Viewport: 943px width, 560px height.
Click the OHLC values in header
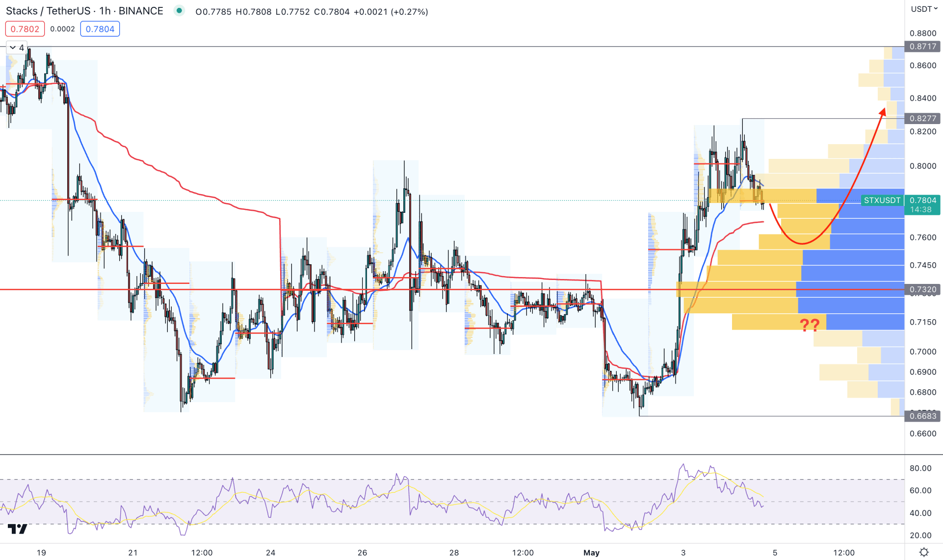tap(312, 11)
